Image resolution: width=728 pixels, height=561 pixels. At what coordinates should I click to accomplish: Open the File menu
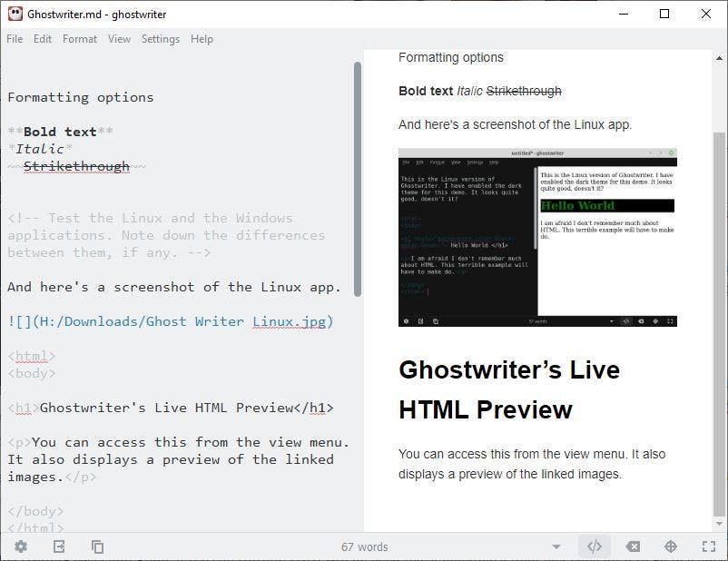tap(15, 39)
